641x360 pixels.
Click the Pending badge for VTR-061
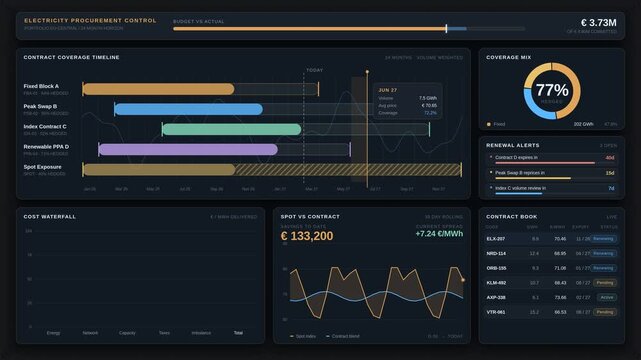605,312
